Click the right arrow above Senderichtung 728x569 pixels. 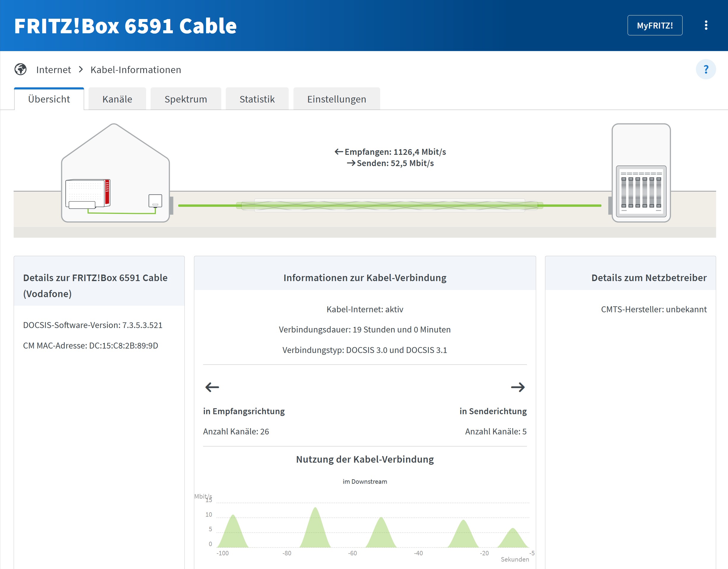(x=517, y=387)
